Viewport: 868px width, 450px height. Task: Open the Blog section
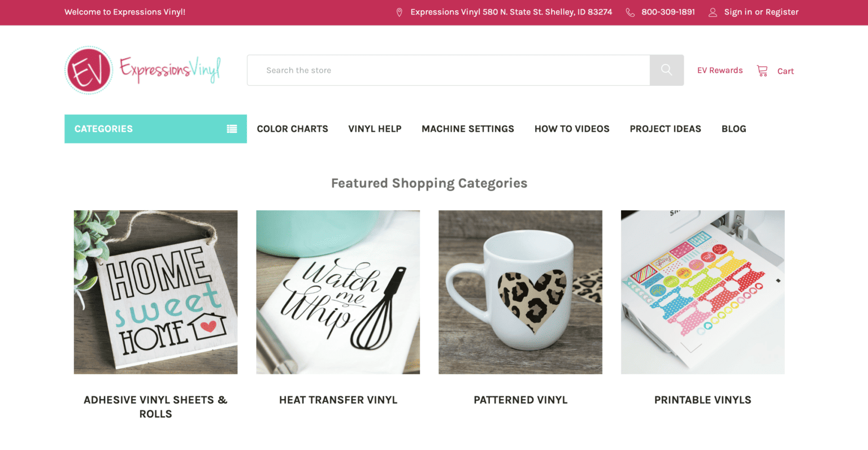[x=734, y=128]
